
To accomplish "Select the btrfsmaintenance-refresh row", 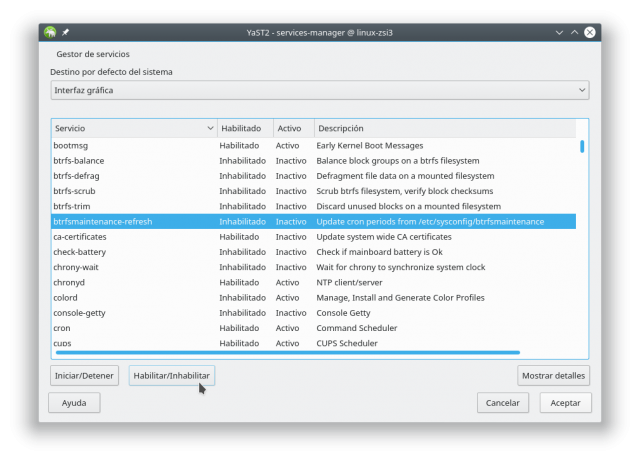I will [x=313, y=222].
